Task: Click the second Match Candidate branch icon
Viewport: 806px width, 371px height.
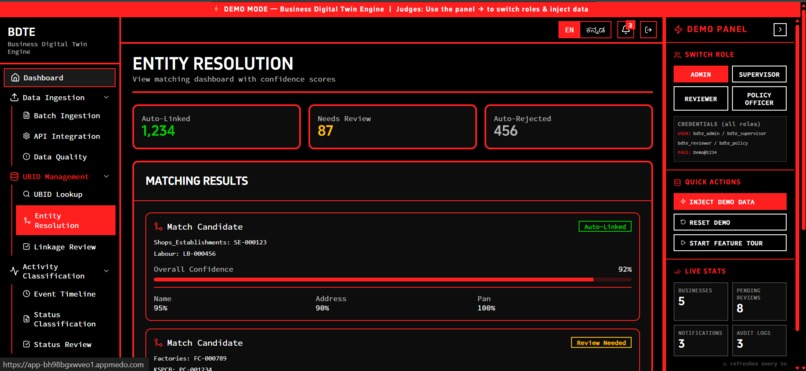Action: pos(158,343)
